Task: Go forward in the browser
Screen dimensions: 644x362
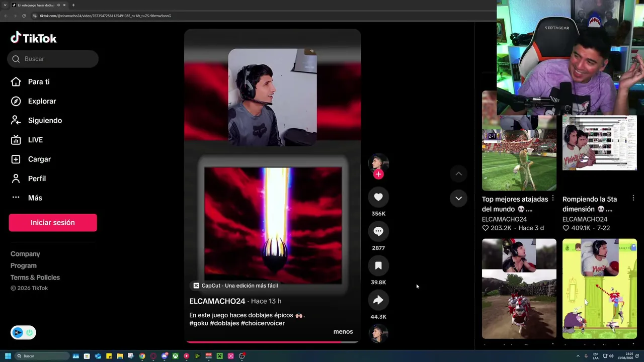Action: pos(15,16)
